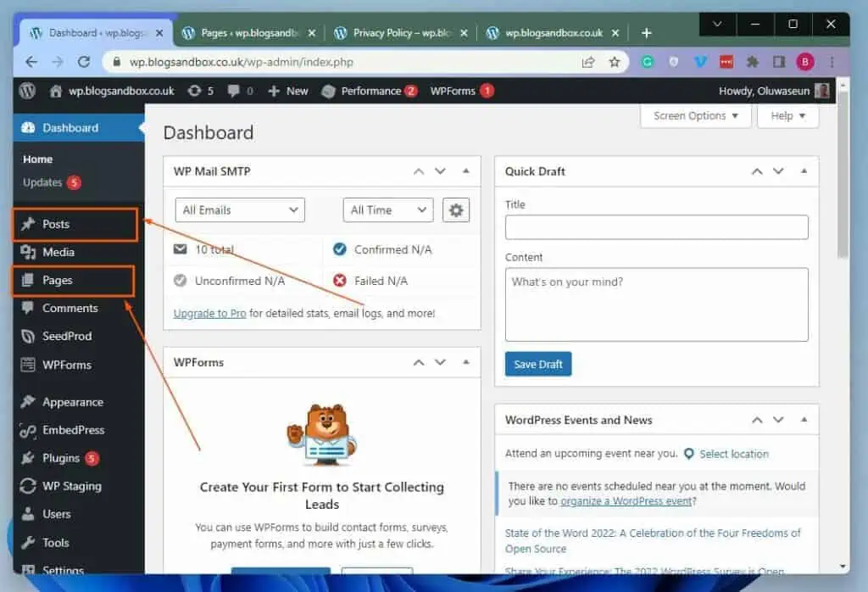868x592 pixels.
Task: Click the WP Mail SMTP settings gear icon
Action: (x=456, y=210)
